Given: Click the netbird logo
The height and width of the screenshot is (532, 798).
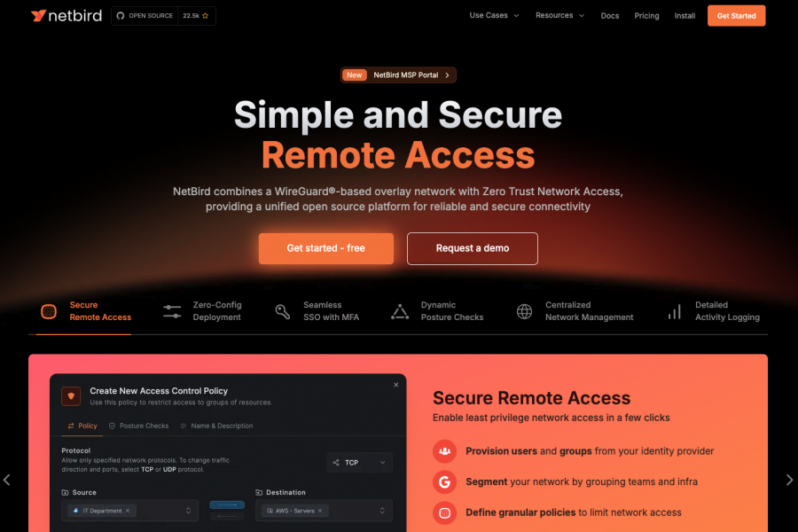Looking at the screenshot, I should point(66,16).
